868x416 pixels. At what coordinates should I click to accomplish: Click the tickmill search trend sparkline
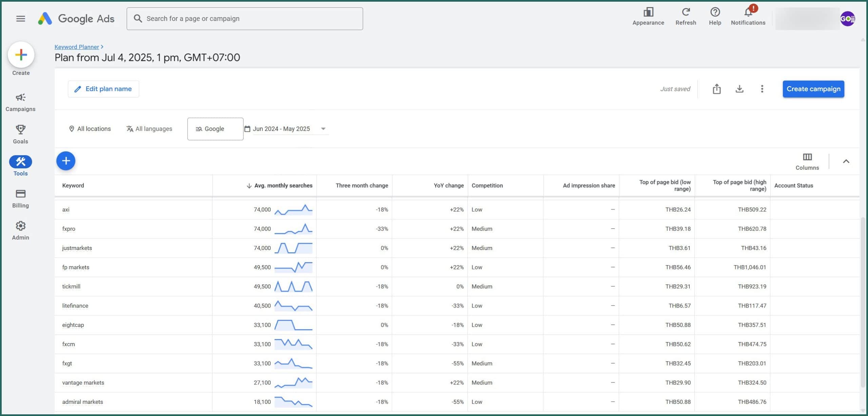point(293,287)
